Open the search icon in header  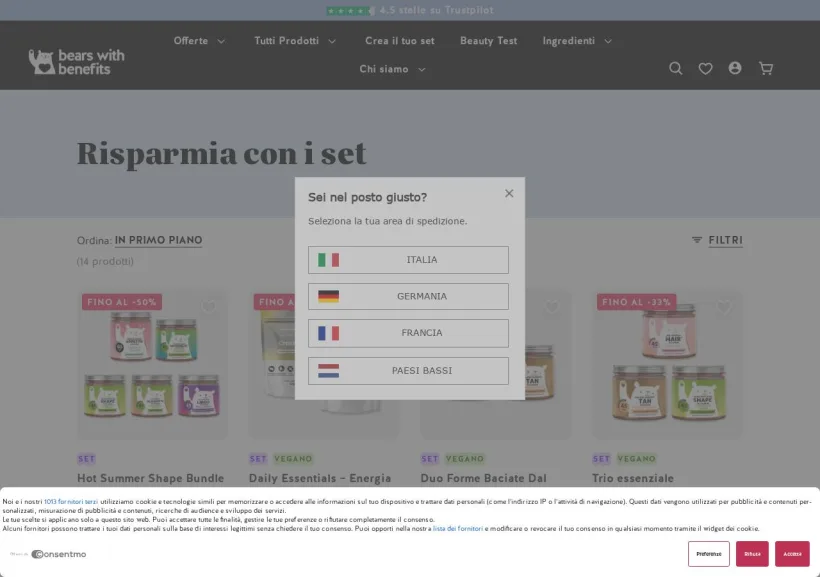676,69
